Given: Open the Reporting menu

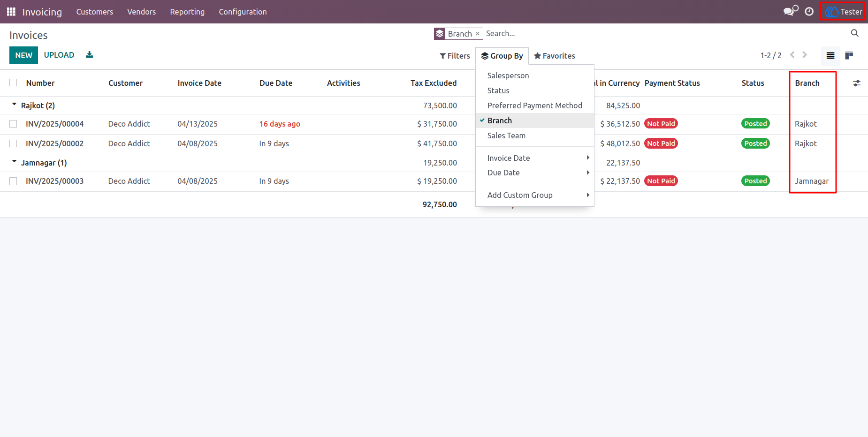Looking at the screenshot, I should pyautogui.click(x=187, y=12).
